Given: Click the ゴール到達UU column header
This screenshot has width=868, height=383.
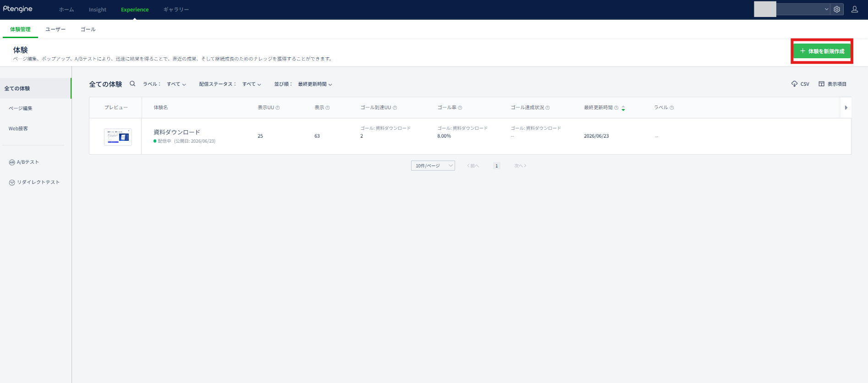Looking at the screenshot, I should (376, 108).
